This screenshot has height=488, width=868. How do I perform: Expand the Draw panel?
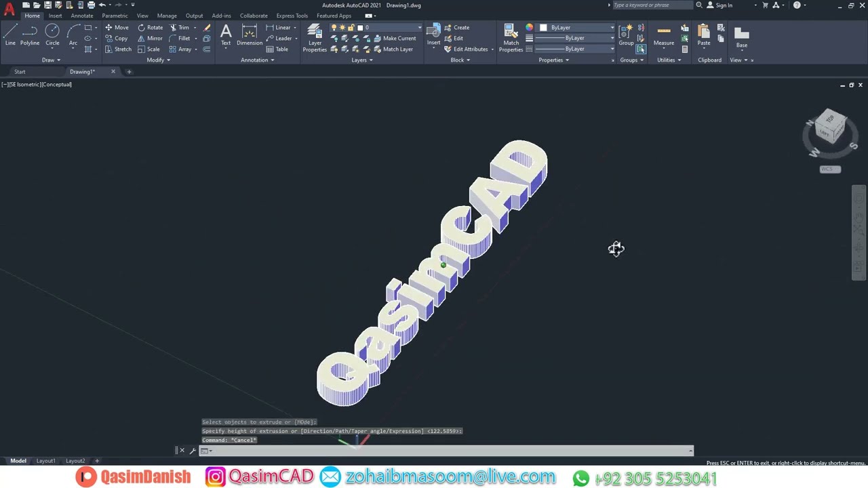click(x=51, y=60)
